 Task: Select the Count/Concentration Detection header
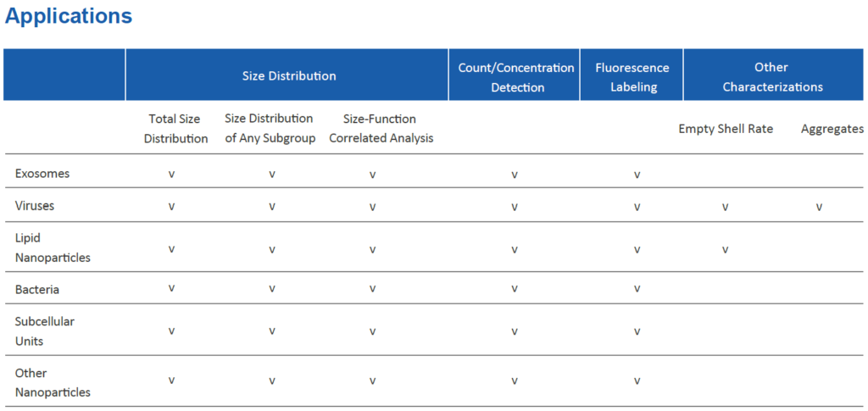515,75
